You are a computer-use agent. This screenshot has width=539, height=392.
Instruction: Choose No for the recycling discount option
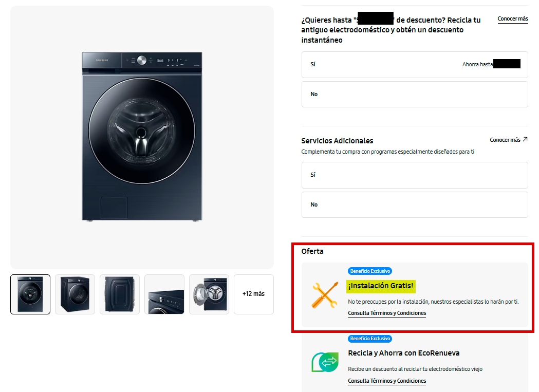[415, 94]
